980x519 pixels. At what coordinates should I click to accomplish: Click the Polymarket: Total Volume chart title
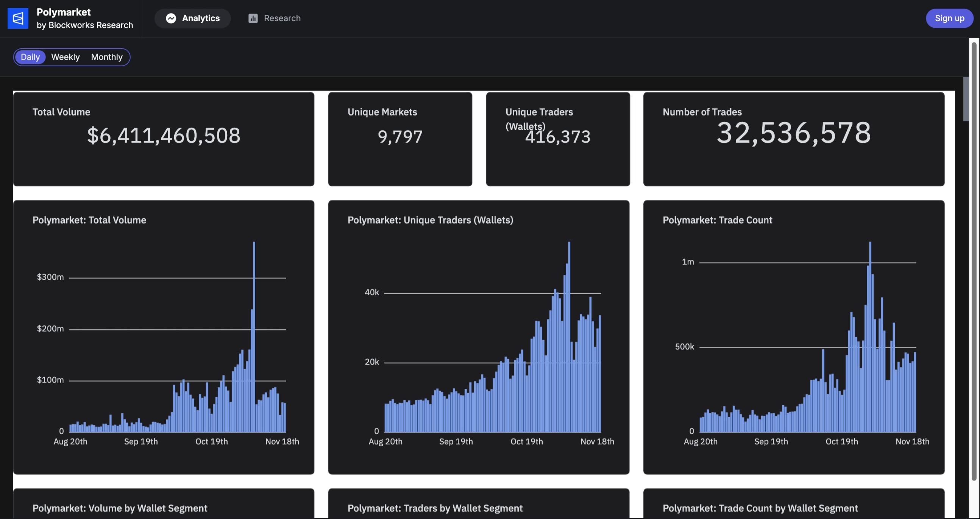89,220
